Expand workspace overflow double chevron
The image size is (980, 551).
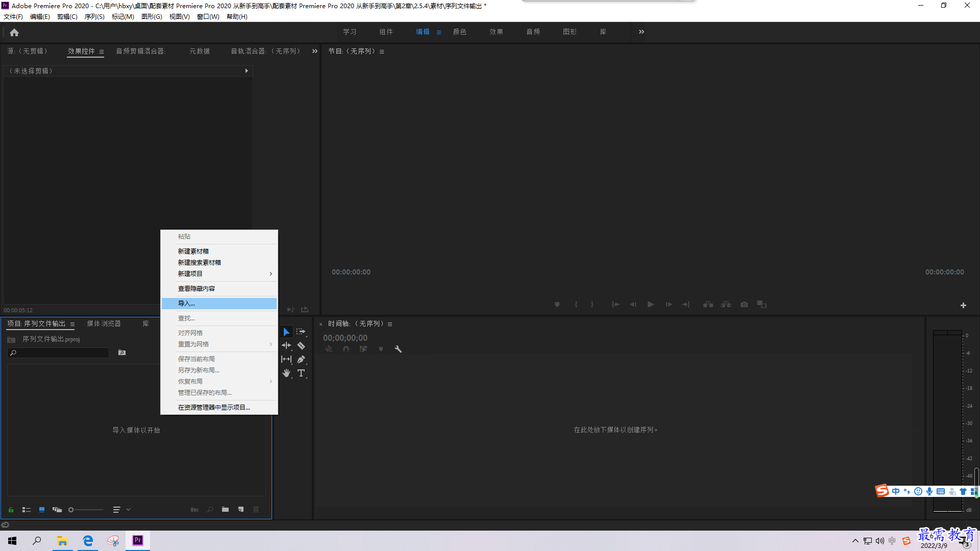[642, 32]
